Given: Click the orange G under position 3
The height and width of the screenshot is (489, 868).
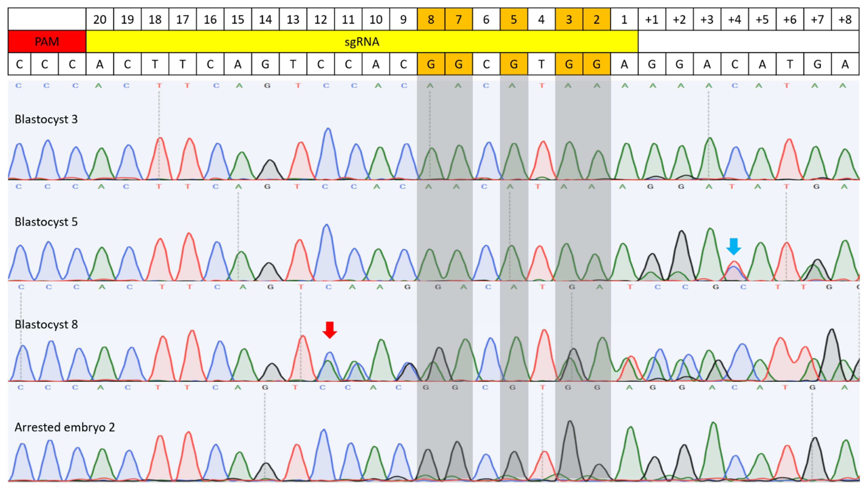Looking at the screenshot, I should 569,64.
